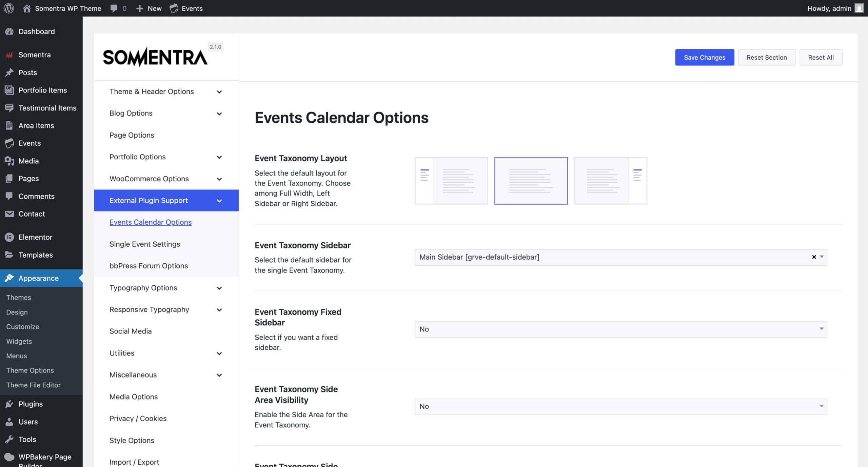Open Design under Appearance
The image size is (868, 467).
coord(17,312)
